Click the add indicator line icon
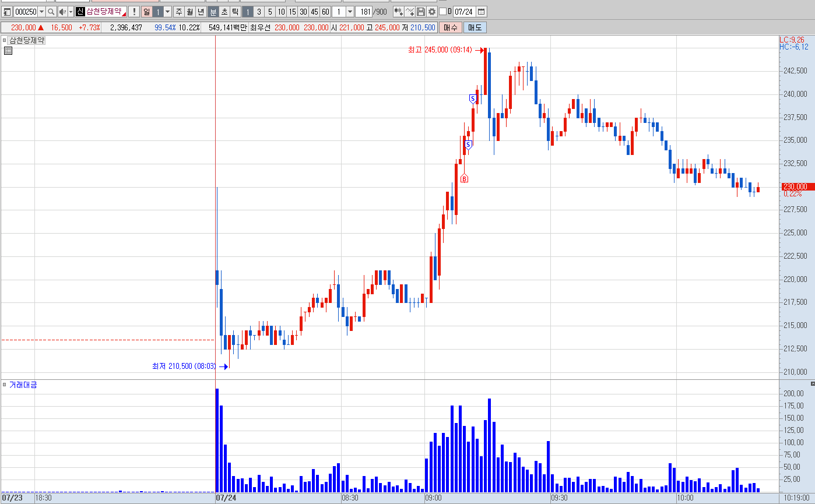This screenshot has width=815, height=504. tap(410, 12)
